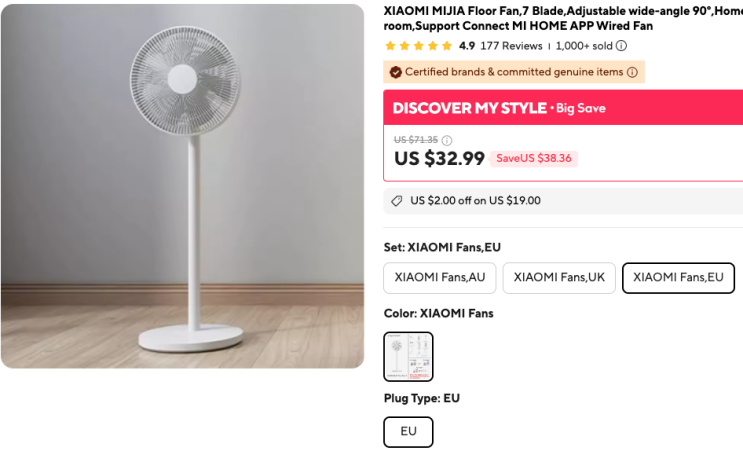Click the US $2.00 off coupon bar

[563, 201]
